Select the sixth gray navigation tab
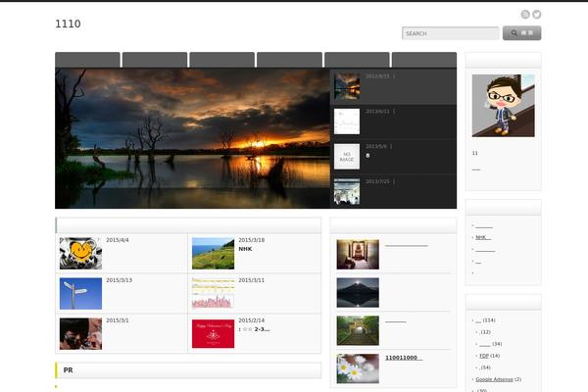 pyautogui.click(x=424, y=60)
